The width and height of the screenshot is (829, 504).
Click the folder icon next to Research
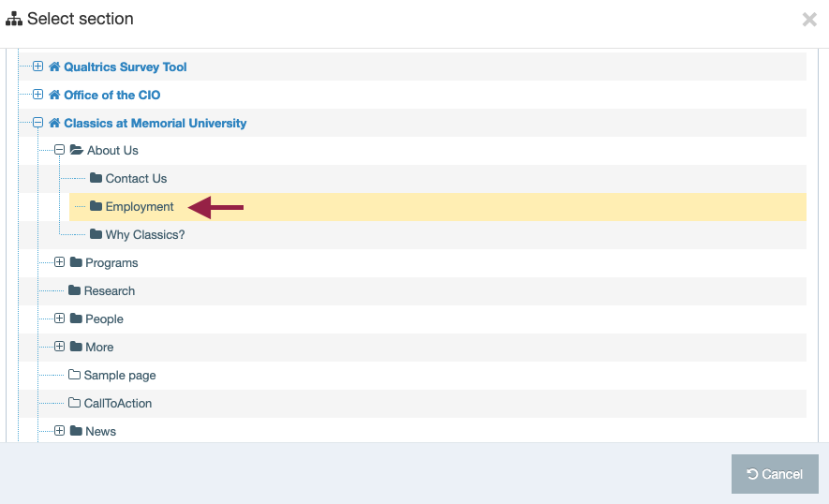(74, 290)
